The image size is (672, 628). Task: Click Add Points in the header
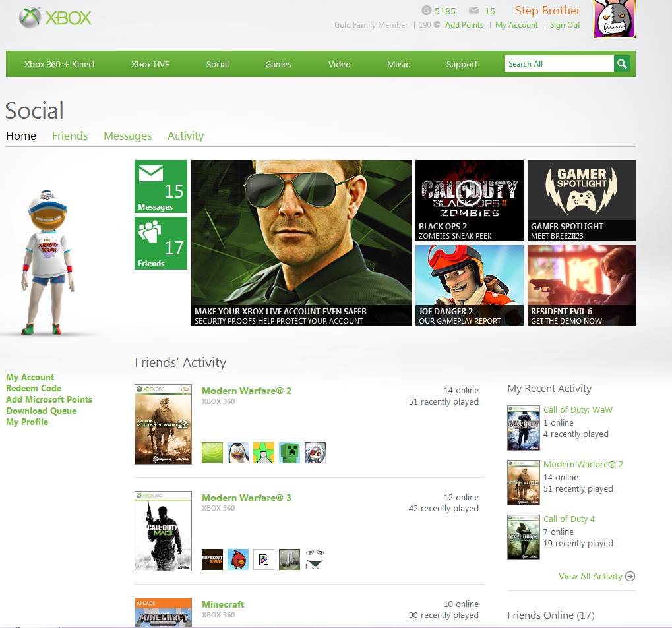[x=464, y=25]
